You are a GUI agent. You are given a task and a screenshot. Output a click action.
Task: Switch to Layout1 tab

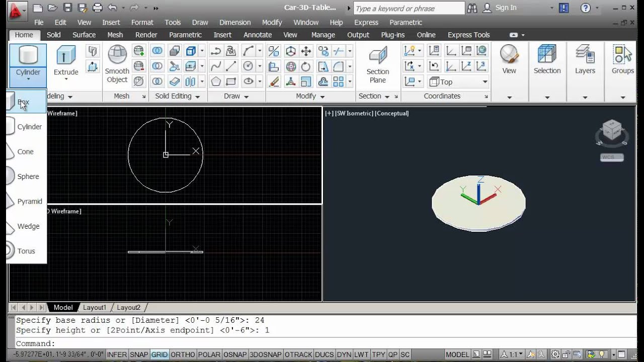click(x=95, y=307)
